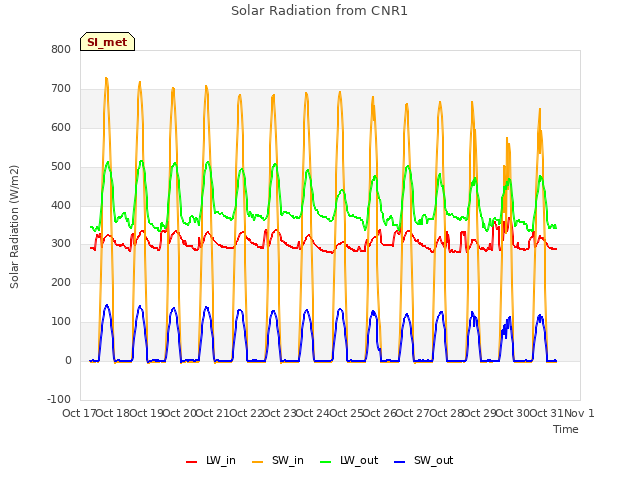Click the Oct 21 x-axis label
This screenshot has height=480, width=640.
(x=213, y=413)
